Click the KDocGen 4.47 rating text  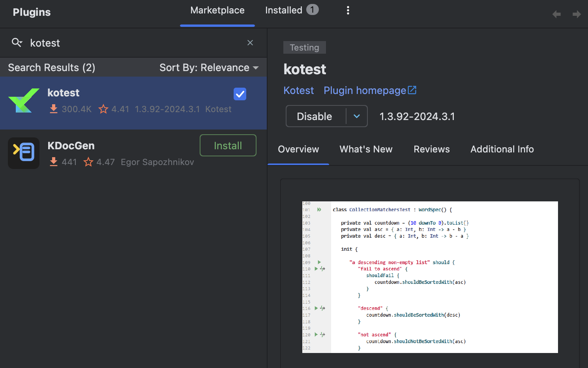coord(105,162)
